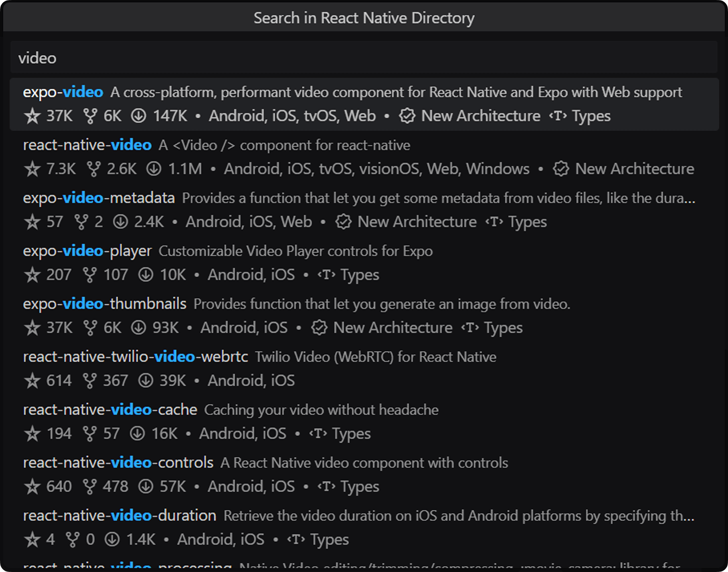Click the star icon next to 614
The width and height of the screenshot is (728, 572).
pos(32,381)
